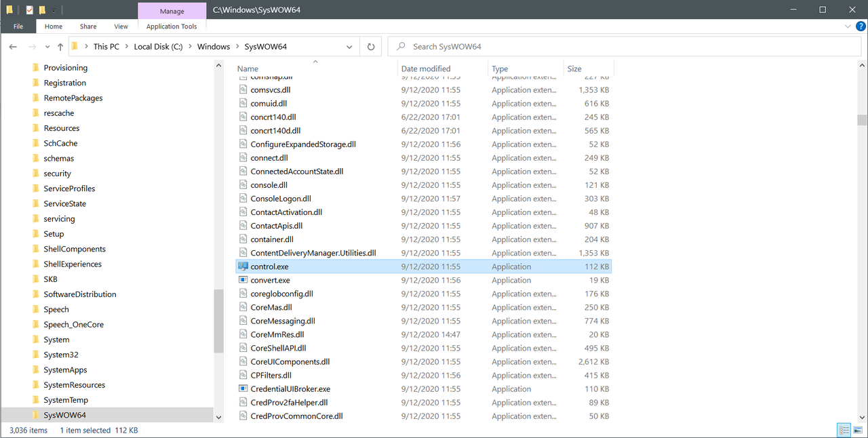This screenshot has width=868, height=438.
Task: Expand the address bar history dropdown
Action: coord(349,47)
